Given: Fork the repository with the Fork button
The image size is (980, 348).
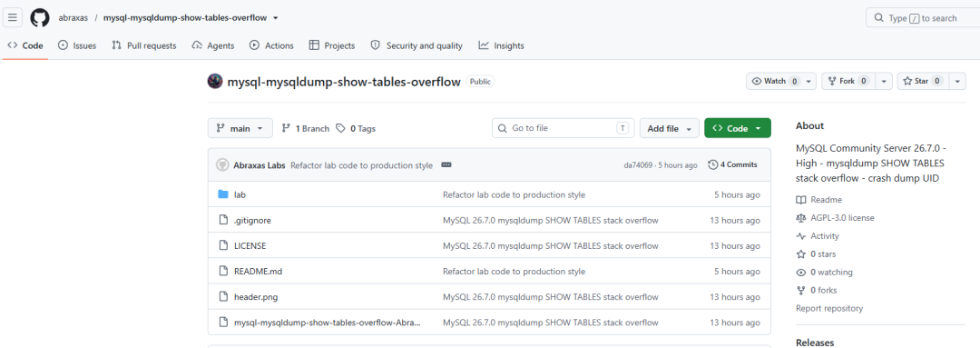Looking at the screenshot, I should tap(848, 82).
